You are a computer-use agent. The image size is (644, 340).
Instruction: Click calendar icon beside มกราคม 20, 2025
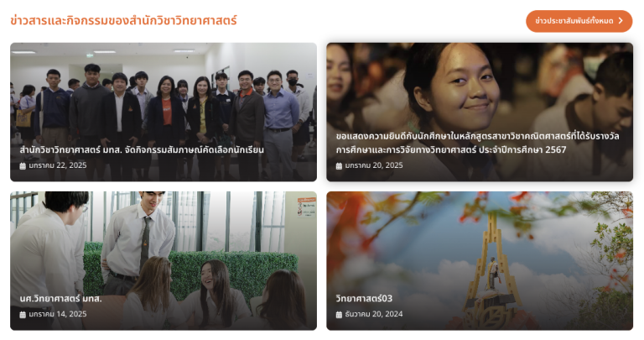339,166
